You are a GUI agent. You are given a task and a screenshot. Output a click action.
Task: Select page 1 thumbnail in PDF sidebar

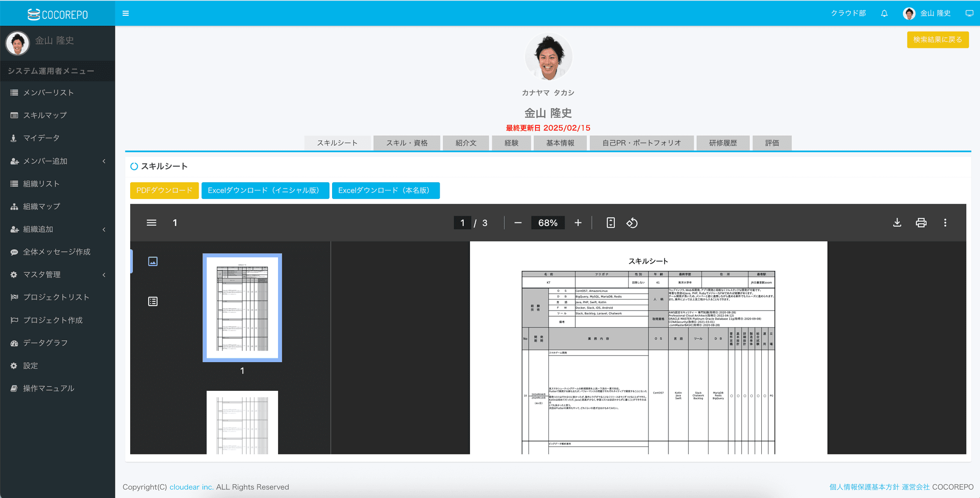(x=242, y=308)
